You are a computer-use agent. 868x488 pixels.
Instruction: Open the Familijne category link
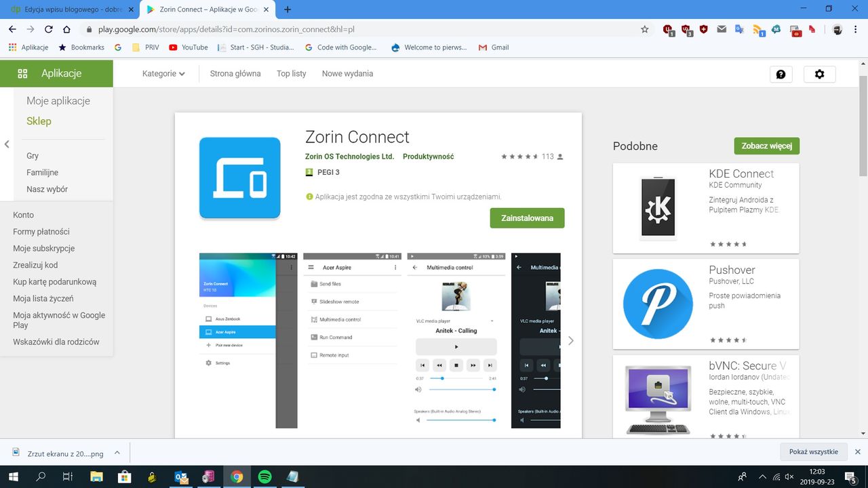pyautogui.click(x=42, y=173)
